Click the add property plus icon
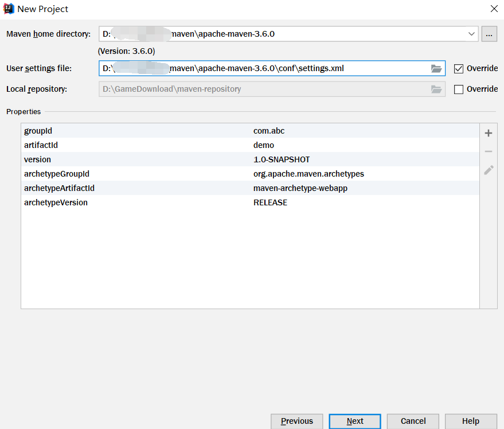This screenshot has height=429, width=504. [489, 133]
